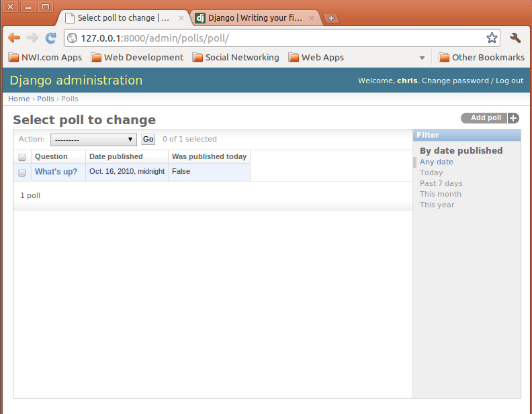Check the 'What's up?' poll checkbox
Screen dimensions: 532x414
(x=22, y=172)
